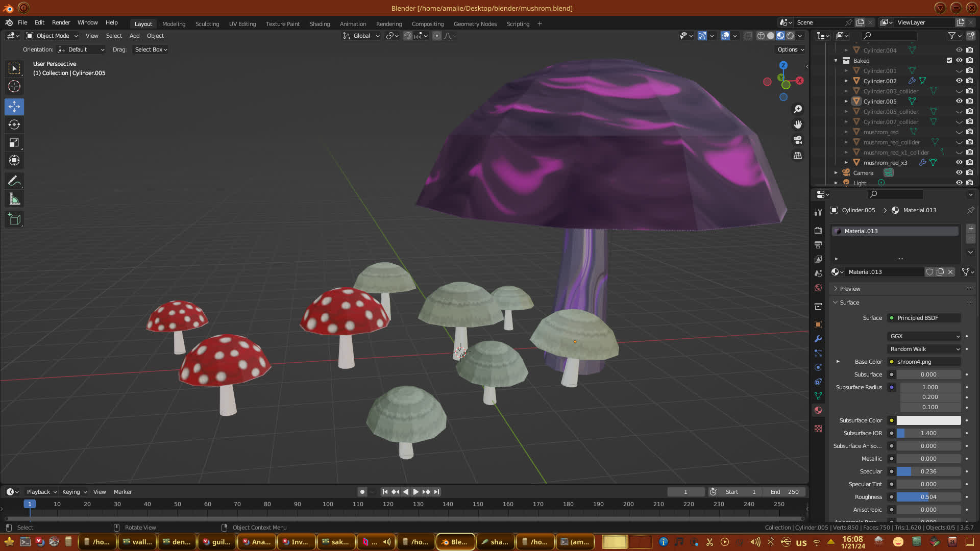Hide Cylinder.005 with its eye icon
Screen dimensions: 980x551
959,101
